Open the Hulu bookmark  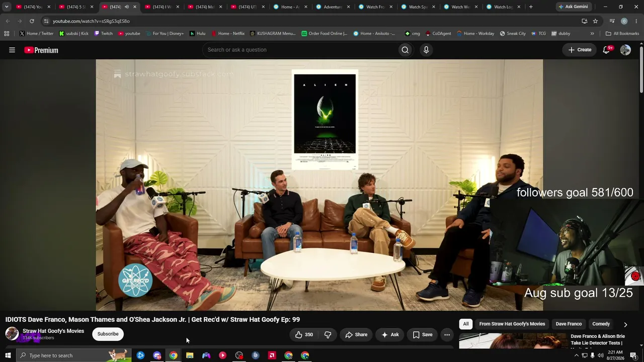197,34
